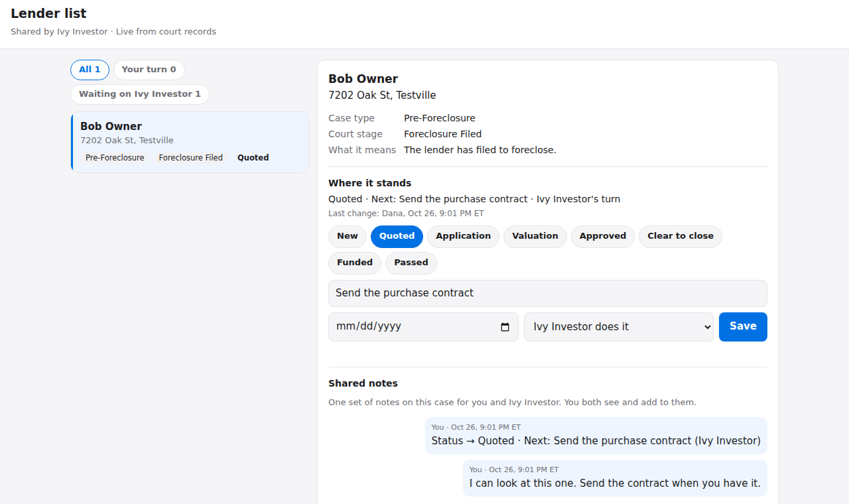This screenshot has height=504, width=849.
Task: Click the 'I can look at this one' note
Action: pos(615,478)
